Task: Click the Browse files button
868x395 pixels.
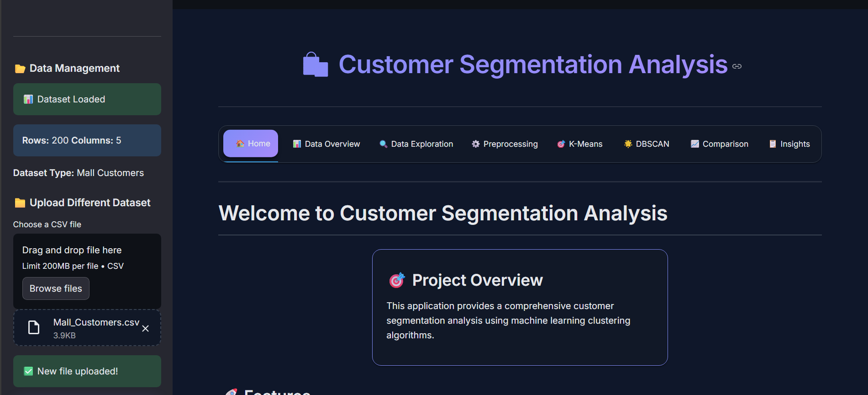Action: click(56, 288)
